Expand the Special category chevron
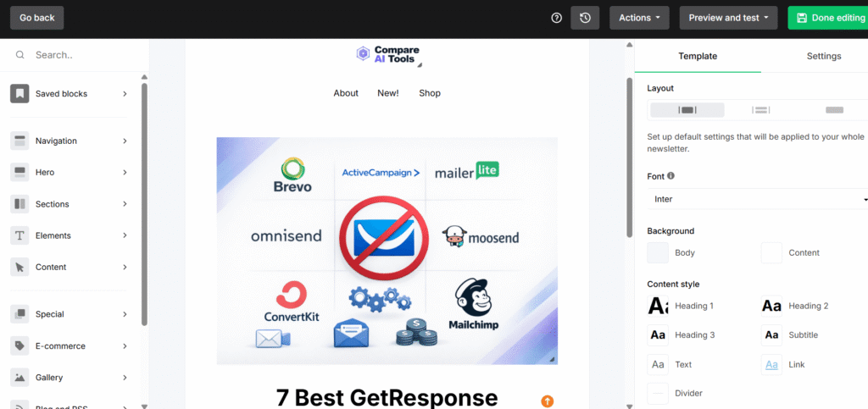The width and height of the screenshot is (868, 409). [x=125, y=314]
